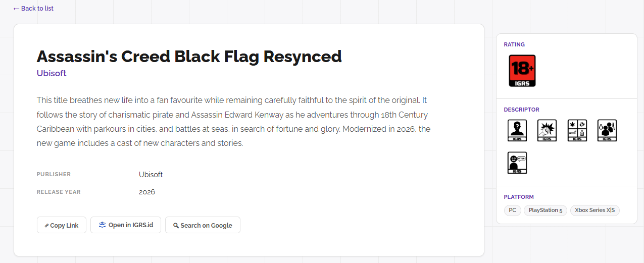This screenshot has width=644, height=263.
Task: Click the question-mark silhouette descriptor icon
Action: tap(517, 130)
